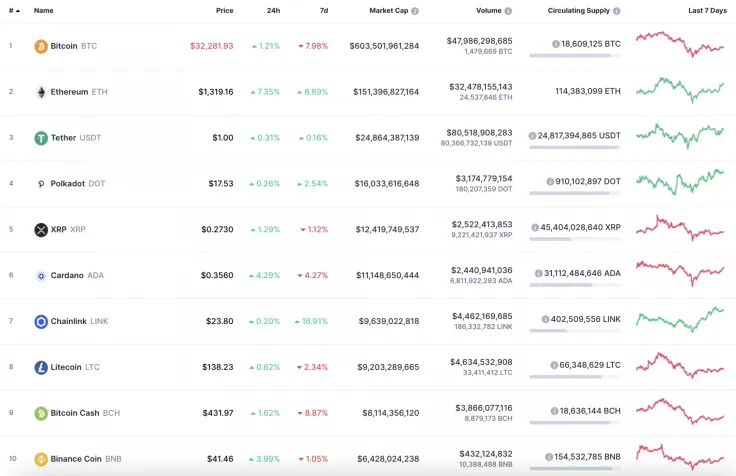Click the Bitcoin Cash green icon

coord(41,413)
